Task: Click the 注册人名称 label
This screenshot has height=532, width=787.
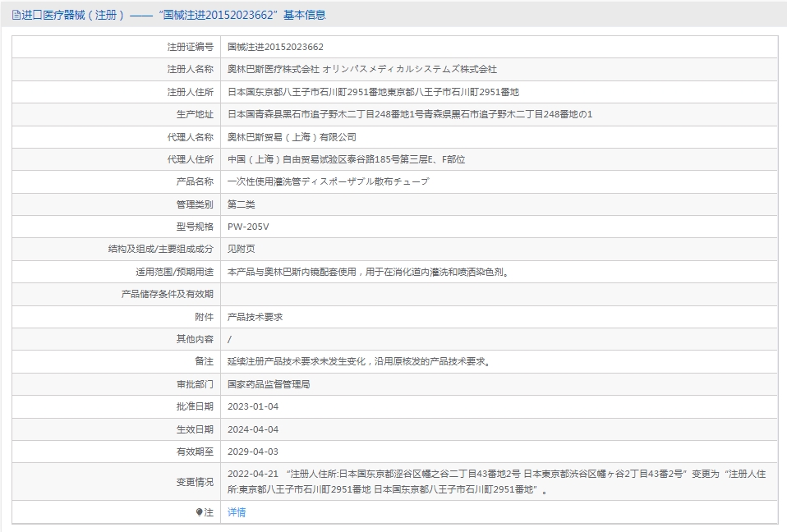Action: tap(191, 69)
